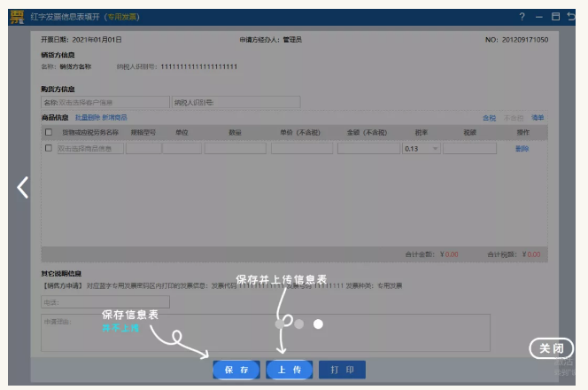Click the 电话 phone input field

pos(105,301)
